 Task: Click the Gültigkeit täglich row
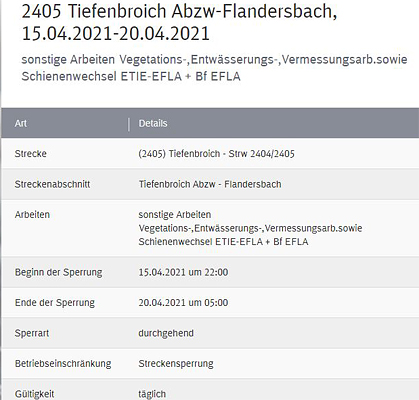pyautogui.click(x=210, y=390)
